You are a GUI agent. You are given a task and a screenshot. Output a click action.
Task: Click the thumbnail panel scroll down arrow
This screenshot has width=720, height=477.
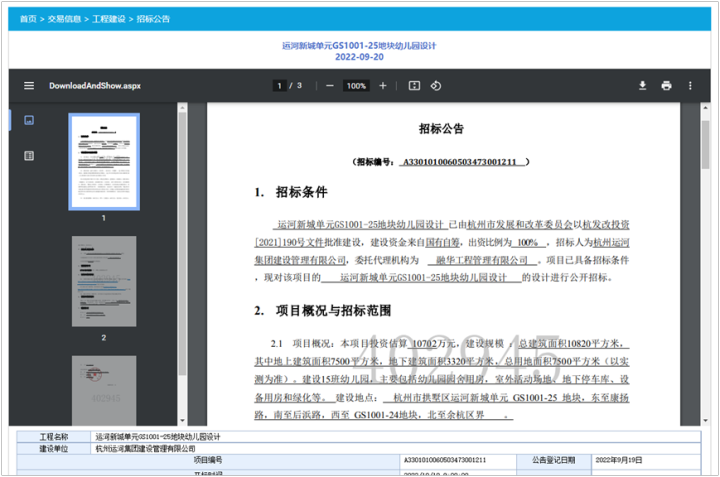[182, 420]
